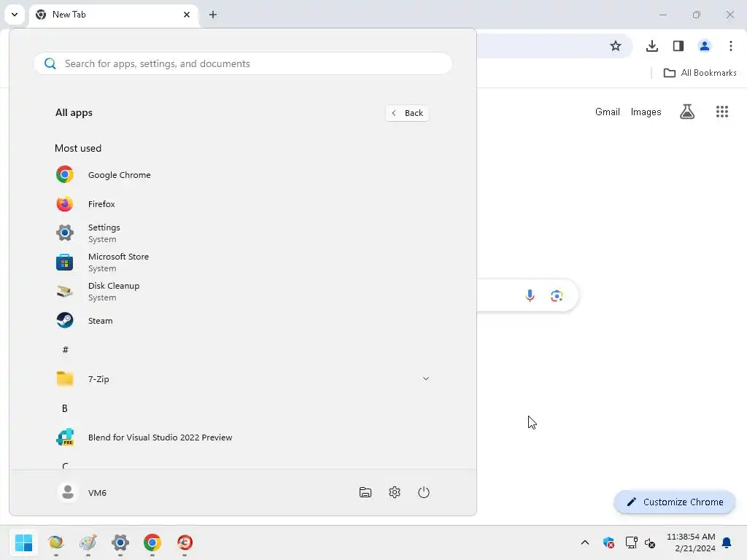Open Blend for Visual Studio 2022 Preview
The height and width of the screenshot is (560, 747).
click(242, 437)
